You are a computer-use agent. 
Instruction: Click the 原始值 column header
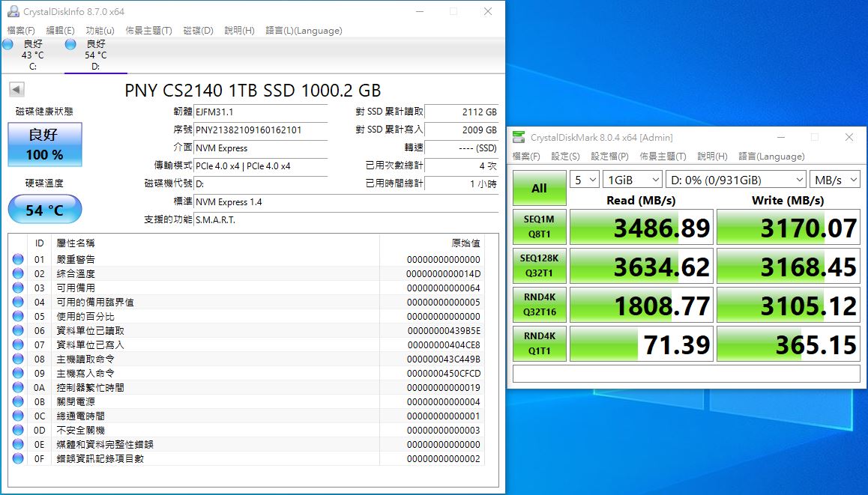431,243
